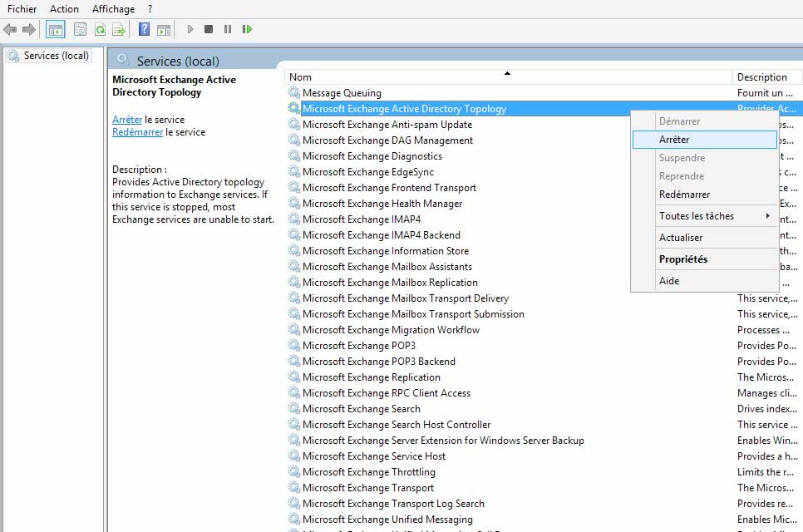This screenshot has width=803, height=532.
Task: Click the Stop Service toolbar button
Action: [209, 29]
